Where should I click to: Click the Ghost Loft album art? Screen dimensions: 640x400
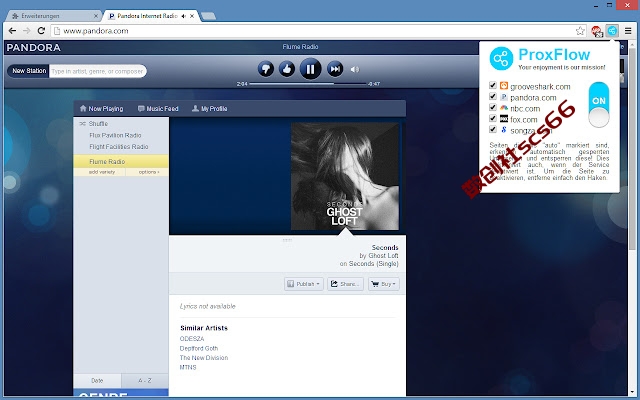(345, 176)
